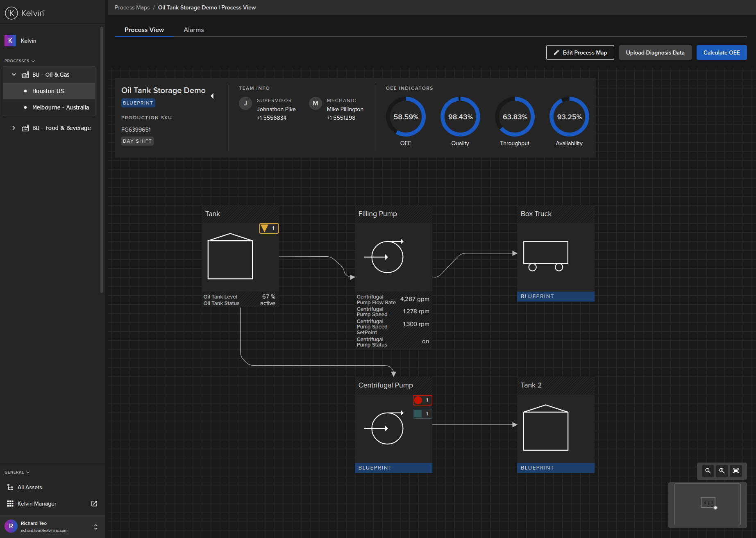Switch to the Alarms tab
Image resolution: width=756 pixels, height=538 pixels.
193,30
